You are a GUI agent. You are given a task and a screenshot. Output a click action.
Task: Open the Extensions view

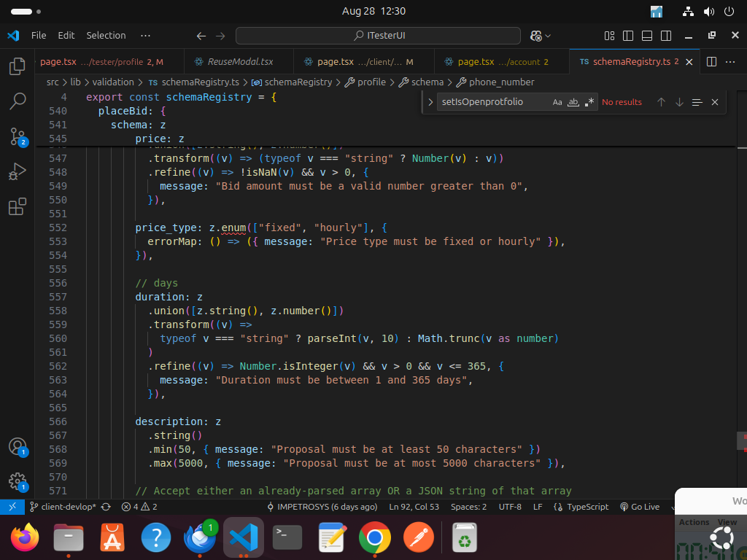pos(18,207)
